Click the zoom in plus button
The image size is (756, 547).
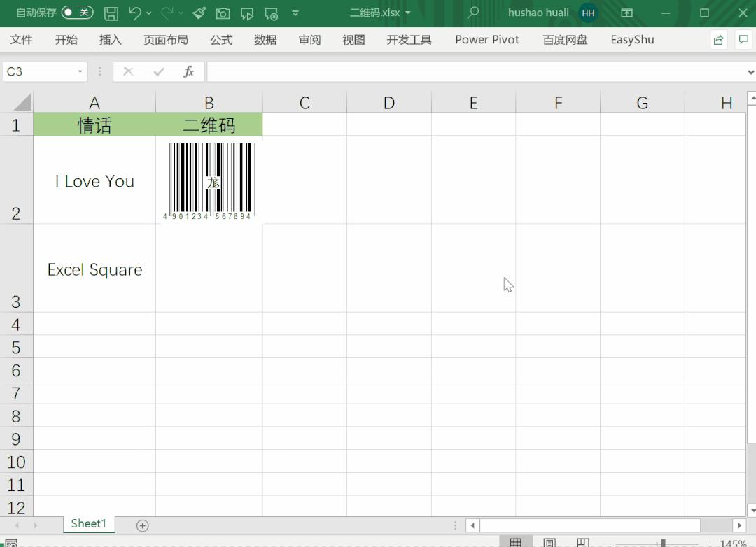coord(706,544)
